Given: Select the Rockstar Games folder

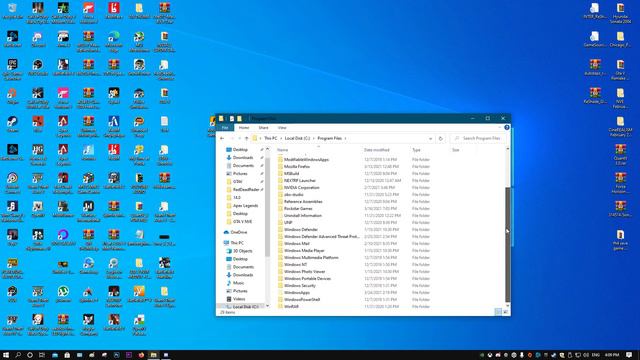Looking at the screenshot, I should coord(298,209).
